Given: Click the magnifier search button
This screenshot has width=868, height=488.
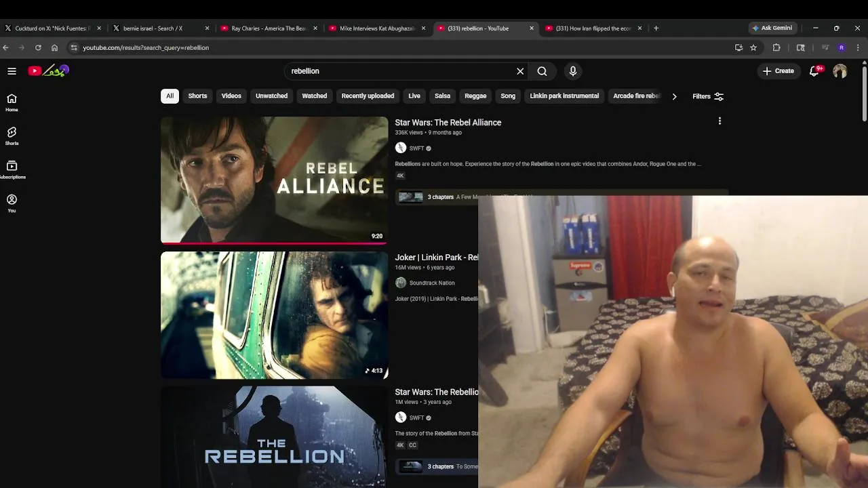Looking at the screenshot, I should coord(542,71).
